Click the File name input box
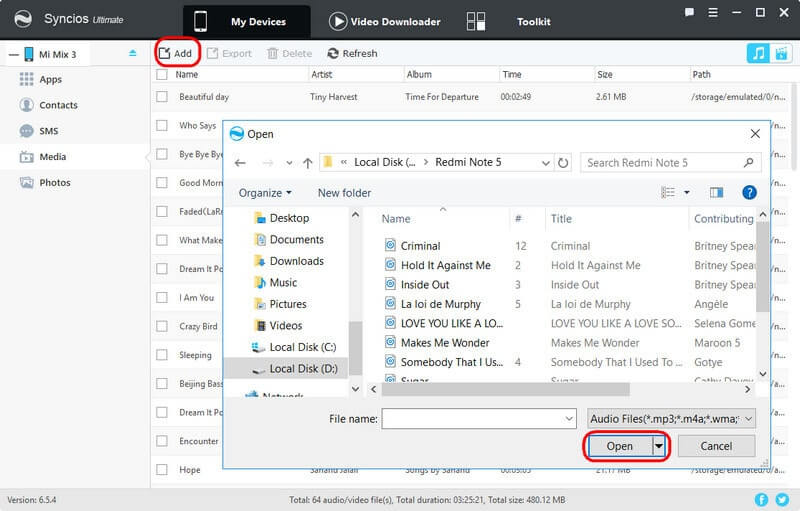800x511 pixels. click(479, 419)
